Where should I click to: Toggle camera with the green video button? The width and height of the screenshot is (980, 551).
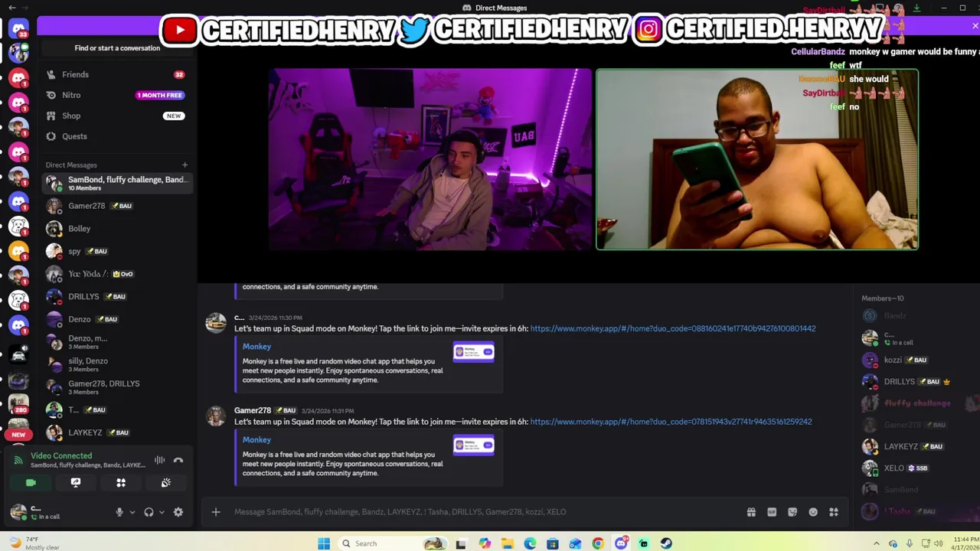[31, 483]
